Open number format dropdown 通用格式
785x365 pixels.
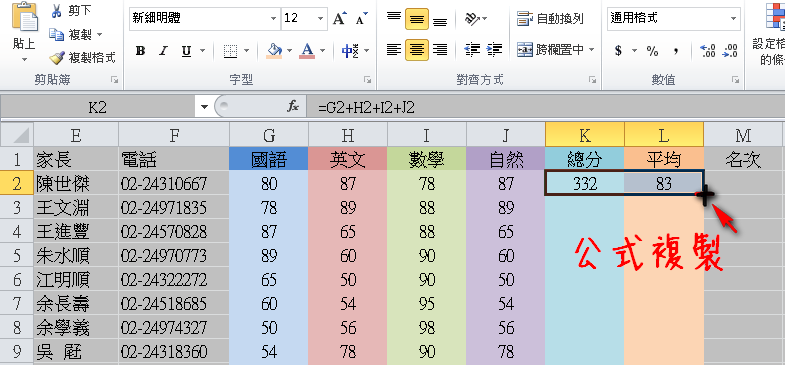click(733, 19)
